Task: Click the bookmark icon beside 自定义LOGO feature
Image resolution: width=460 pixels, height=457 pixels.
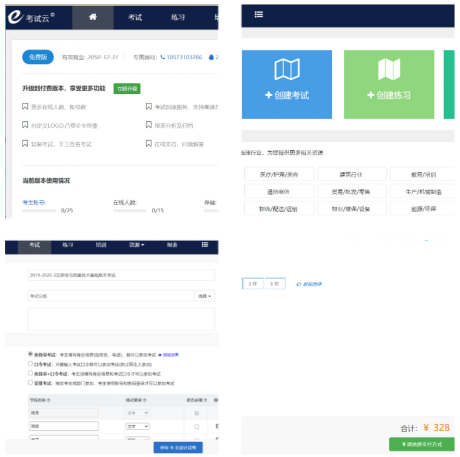Action: pyautogui.click(x=25, y=125)
